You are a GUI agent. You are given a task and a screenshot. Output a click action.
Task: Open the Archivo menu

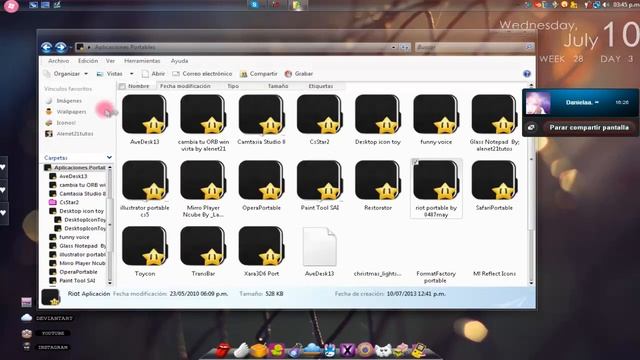tap(59, 61)
